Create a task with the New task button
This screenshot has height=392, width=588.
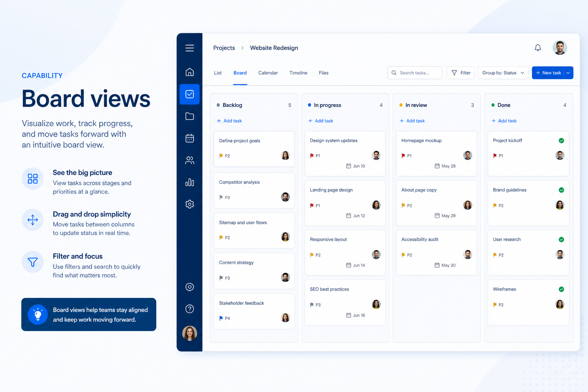pyautogui.click(x=548, y=73)
